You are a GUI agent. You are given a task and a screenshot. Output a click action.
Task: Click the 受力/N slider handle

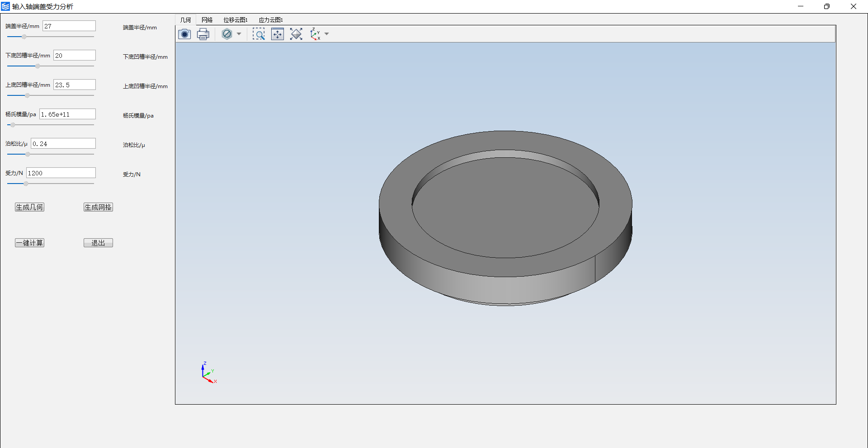[26, 184]
